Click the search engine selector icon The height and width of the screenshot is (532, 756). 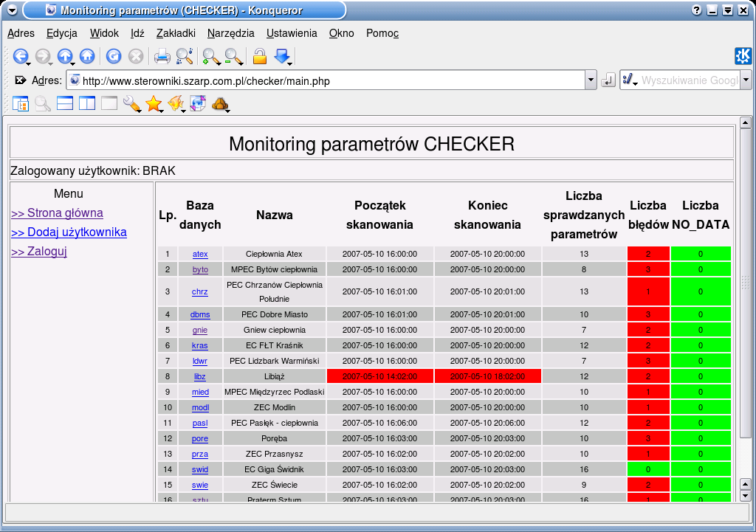(x=630, y=80)
